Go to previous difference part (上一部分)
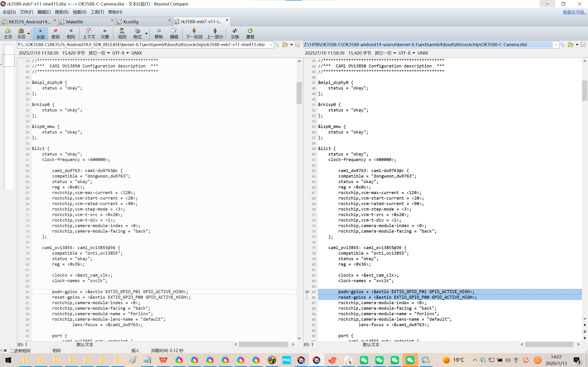Viewport: 588px width, 367px height. (215, 33)
